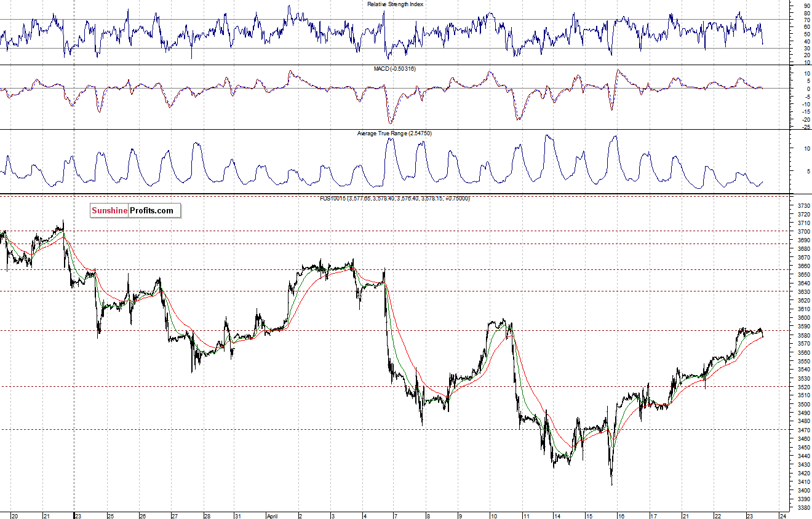Click the 15 date label on the time axis
This screenshot has height=519, width=812.
click(589, 516)
